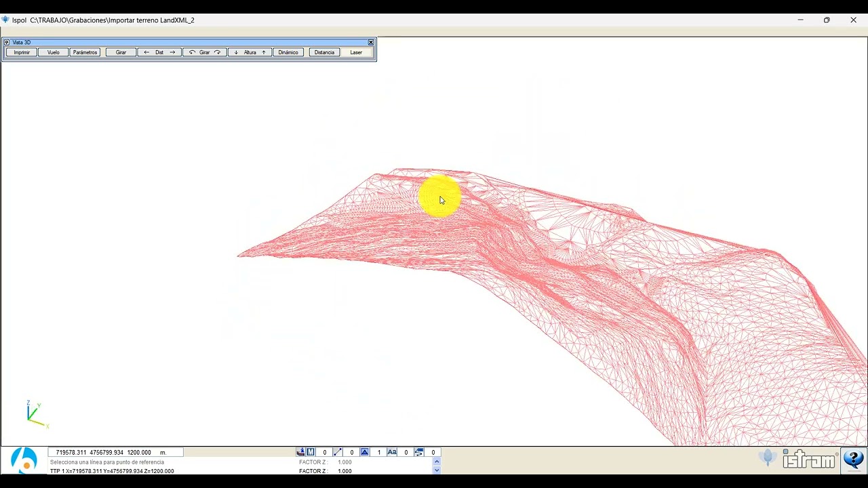Click the stamp tool icon in status bar
The width and height of the screenshot is (868, 488).
(300, 452)
